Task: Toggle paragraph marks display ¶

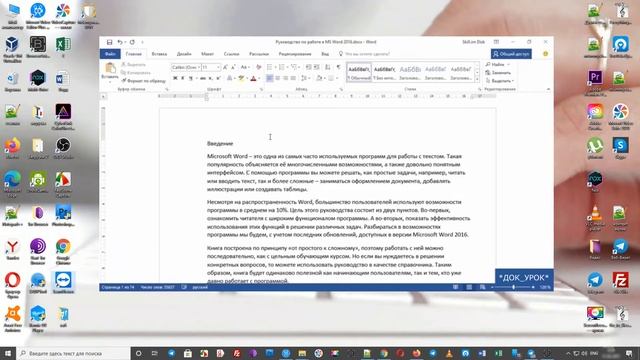Action: click(338, 67)
